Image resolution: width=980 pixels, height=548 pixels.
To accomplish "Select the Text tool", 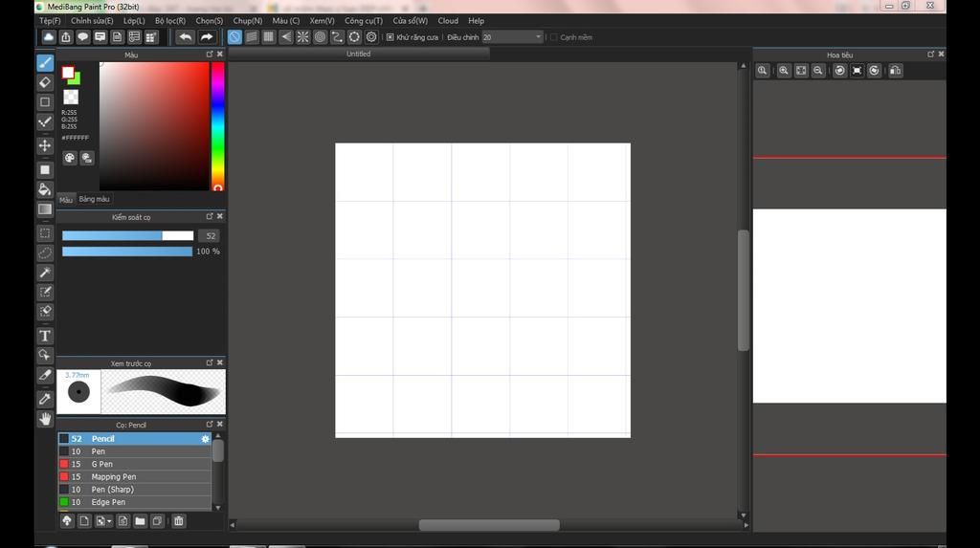I will pos(45,337).
